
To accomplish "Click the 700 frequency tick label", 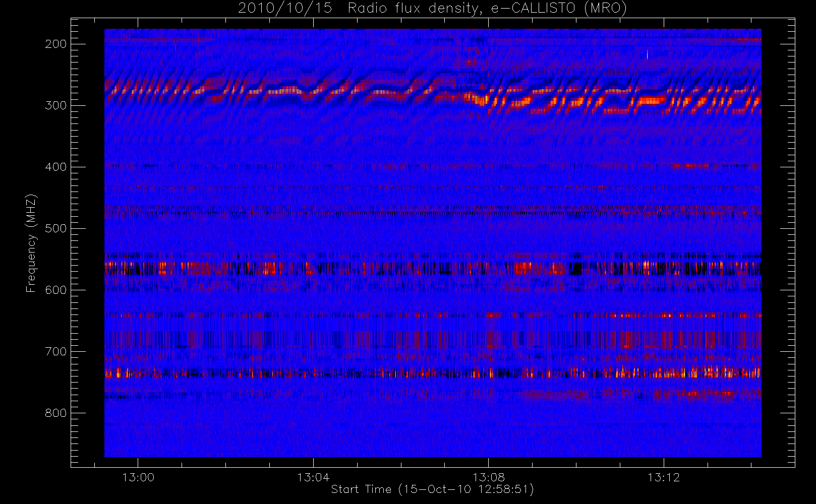I will tap(56, 351).
